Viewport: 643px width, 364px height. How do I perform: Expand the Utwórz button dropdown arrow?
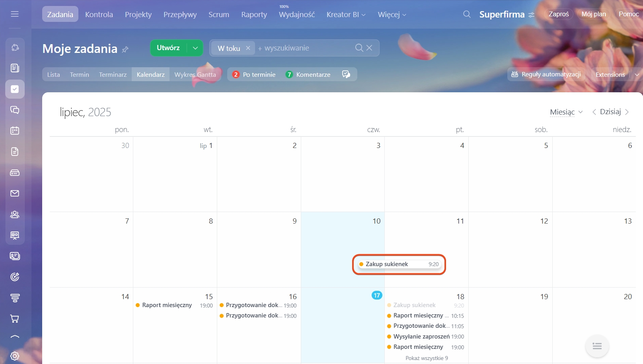(x=195, y=48)
